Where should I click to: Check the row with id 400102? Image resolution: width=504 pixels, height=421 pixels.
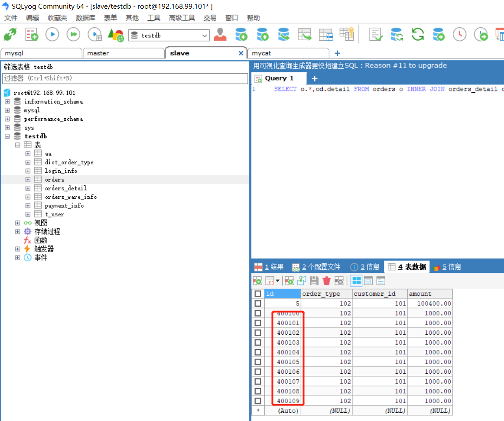[x=258, y=333]
